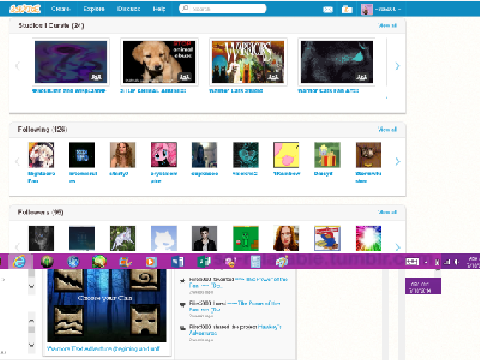Image resolution: width=480 pixels, height=360 pixels.
Task: Open the rainbow burst avatar in Followers
Action: [368, 239]
